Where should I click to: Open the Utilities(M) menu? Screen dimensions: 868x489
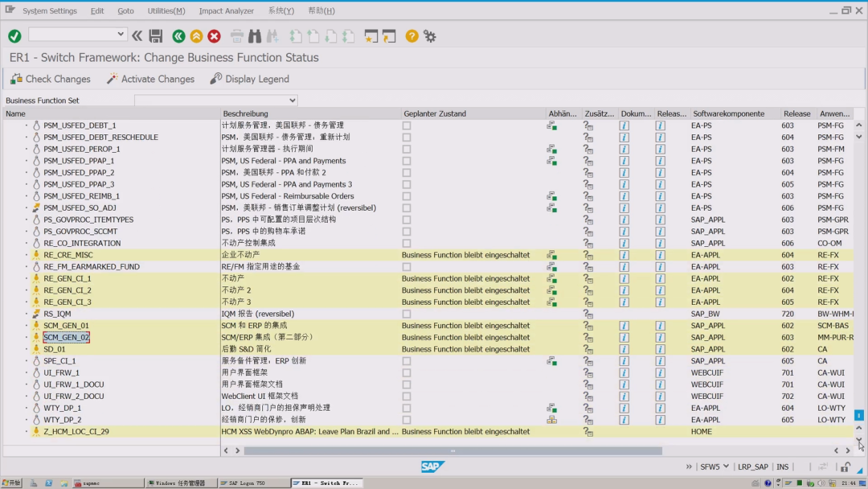coord(166,10)
